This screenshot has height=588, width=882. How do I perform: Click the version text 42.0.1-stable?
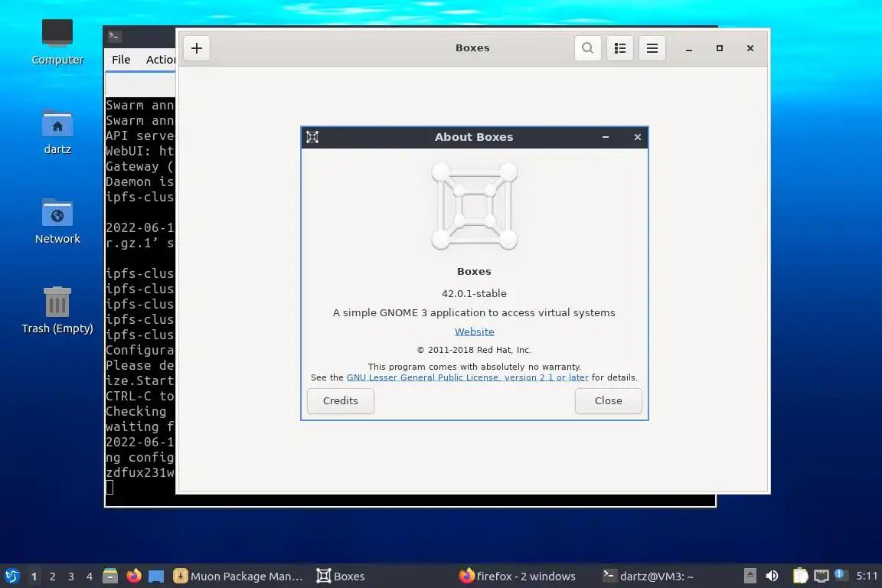click(474, 294)
